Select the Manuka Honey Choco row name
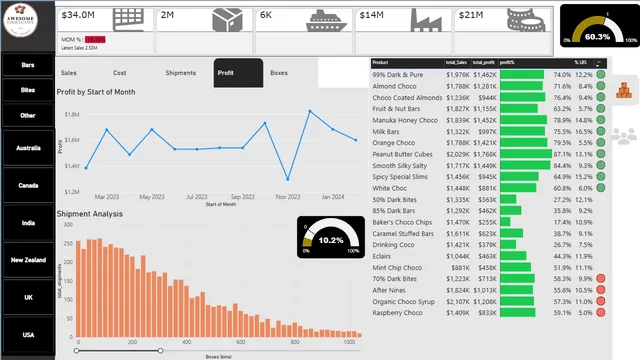Image resolution: width=640 pixels, height=360 pixels. click(x=405, y=120)
